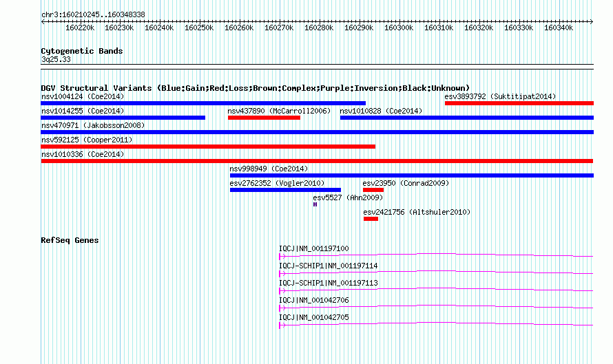613x364 pixels.
Task: Click the IQCJ|NM_001042706 transcript start arrow
Action: pos(282,308)
